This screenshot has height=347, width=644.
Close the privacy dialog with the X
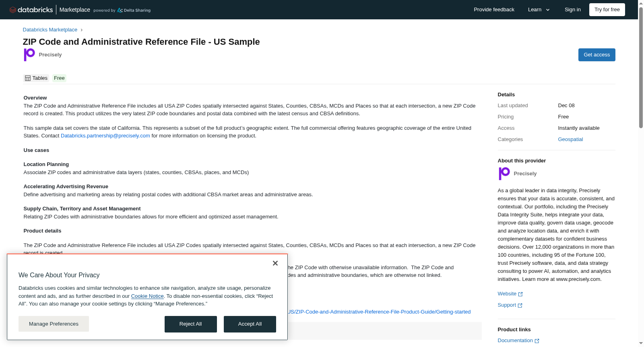[275, 263]
